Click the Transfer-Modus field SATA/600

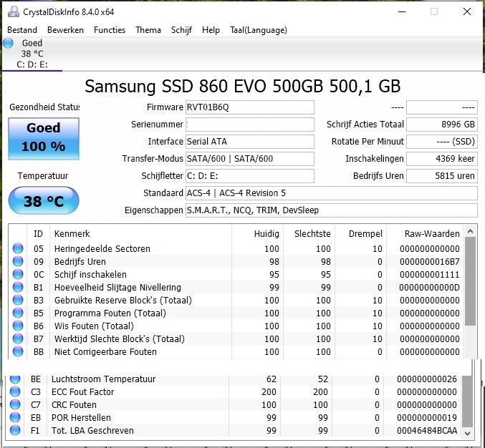[x=249, y=159]
